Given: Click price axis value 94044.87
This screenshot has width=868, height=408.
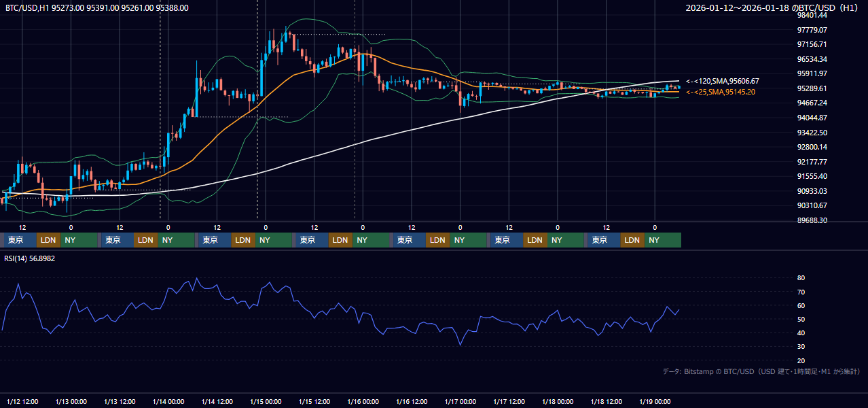Looking at the screenshot, I should click(x=812, y=118).
